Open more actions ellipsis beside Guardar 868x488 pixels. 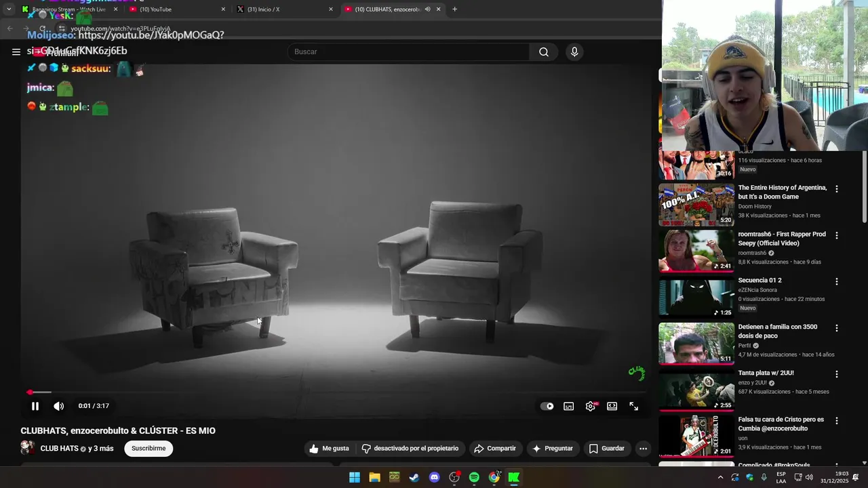[x=643, y=449]
